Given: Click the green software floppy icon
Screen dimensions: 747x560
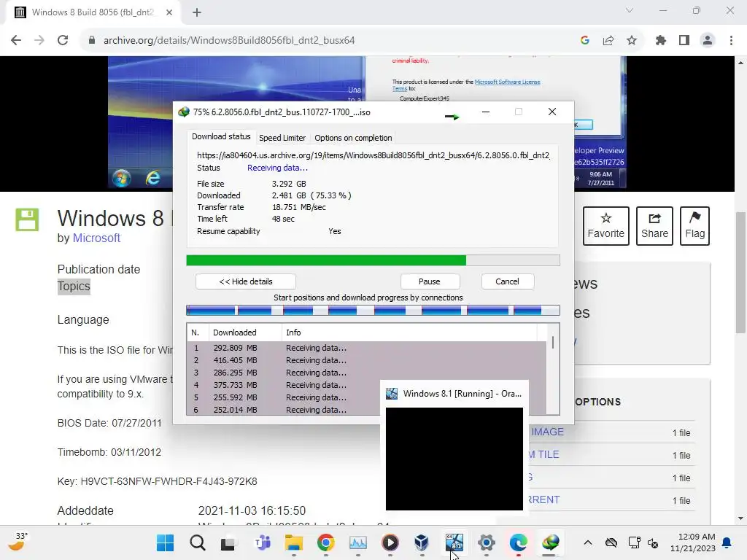Looking at the screenshot, I should 27,219.
